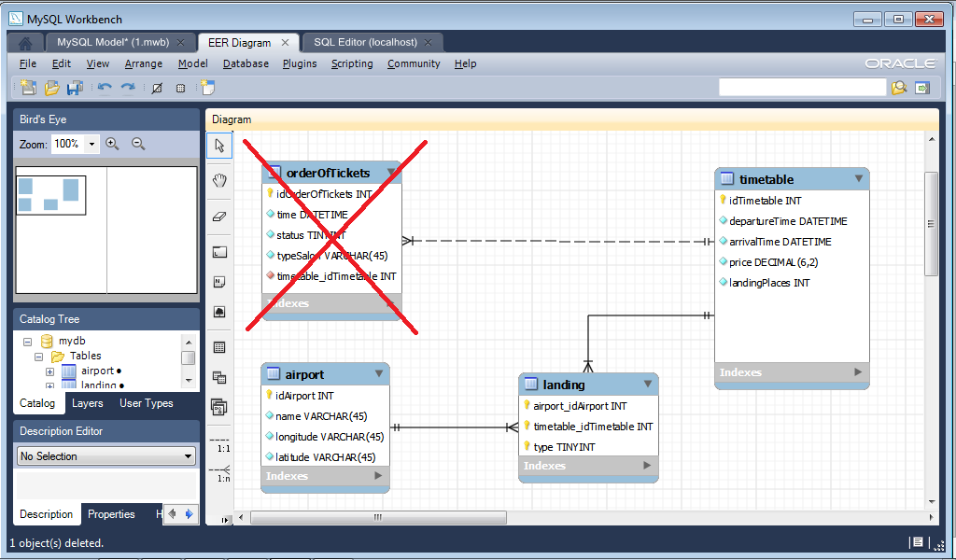Click the diagram vertical scrollbar thumb
The width and height of the screenshot is (956, 560).
(931, 224)
